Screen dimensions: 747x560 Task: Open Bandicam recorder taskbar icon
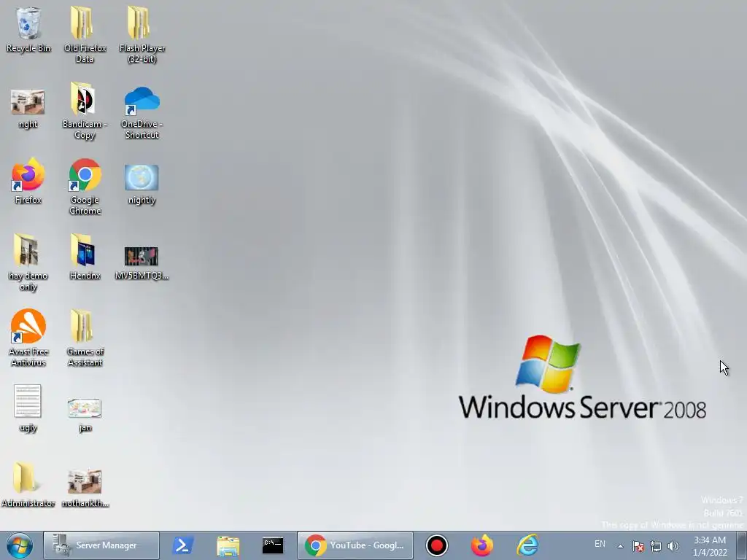pyautogui.click(x=436, y=545)
